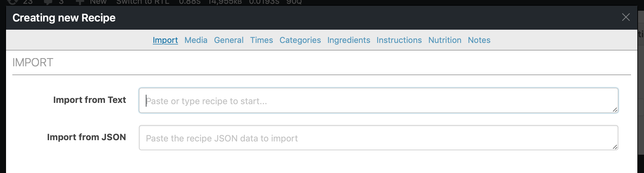Switch to the Import tab
This screenshot has height=173, width=644.
[x=165, y=40]
